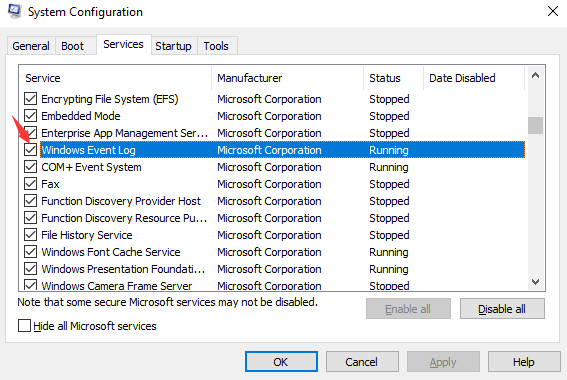Click the Disable all button
This screenshot has height=380, width=567.
[502, 309]
